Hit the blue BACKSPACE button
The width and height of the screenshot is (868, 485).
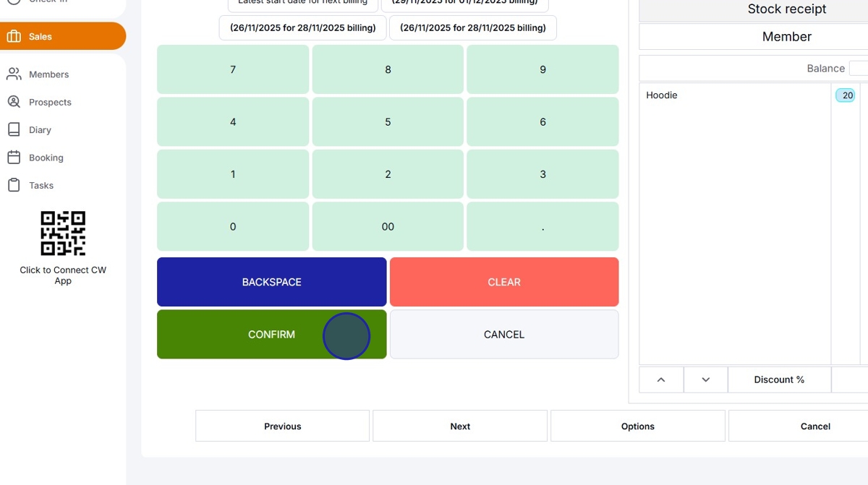click(x=271, y=282)
